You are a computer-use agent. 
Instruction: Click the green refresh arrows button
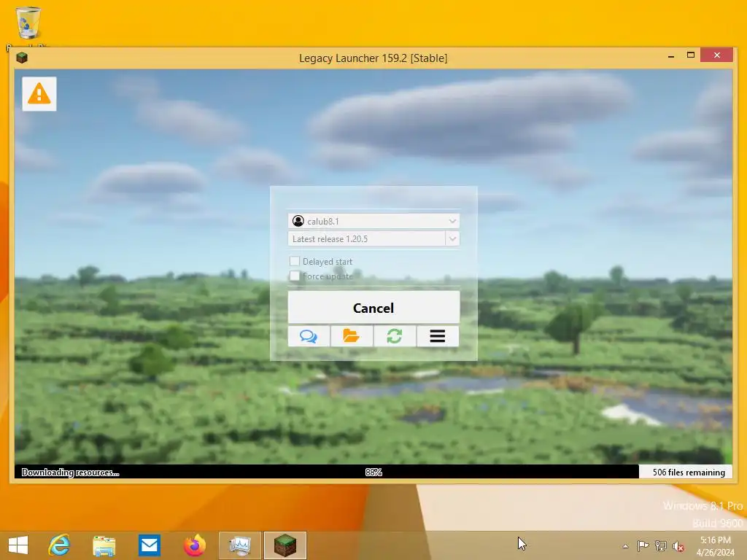click(395, 336)
